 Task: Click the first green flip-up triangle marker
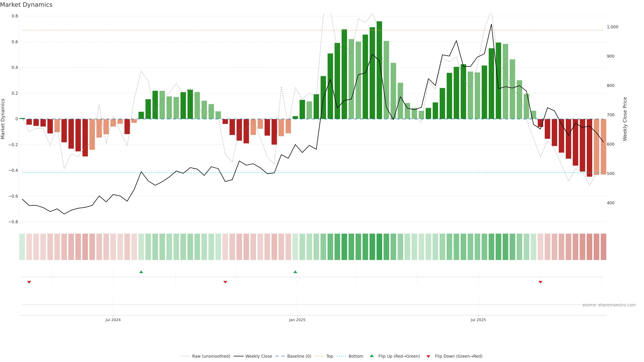(x=141, y=272)
